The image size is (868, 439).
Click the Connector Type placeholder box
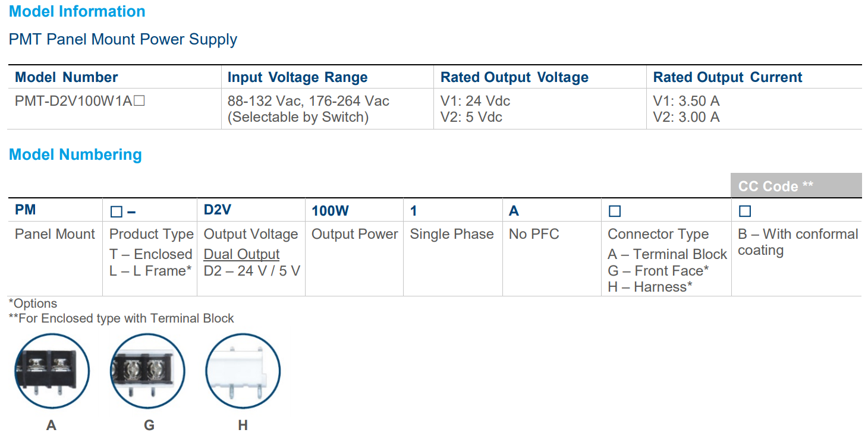click(615, 211)
